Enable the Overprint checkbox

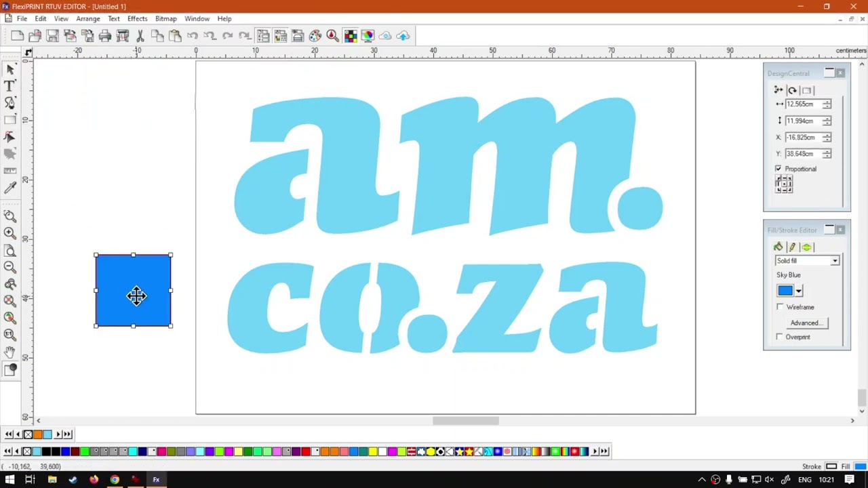click(780, 337)
